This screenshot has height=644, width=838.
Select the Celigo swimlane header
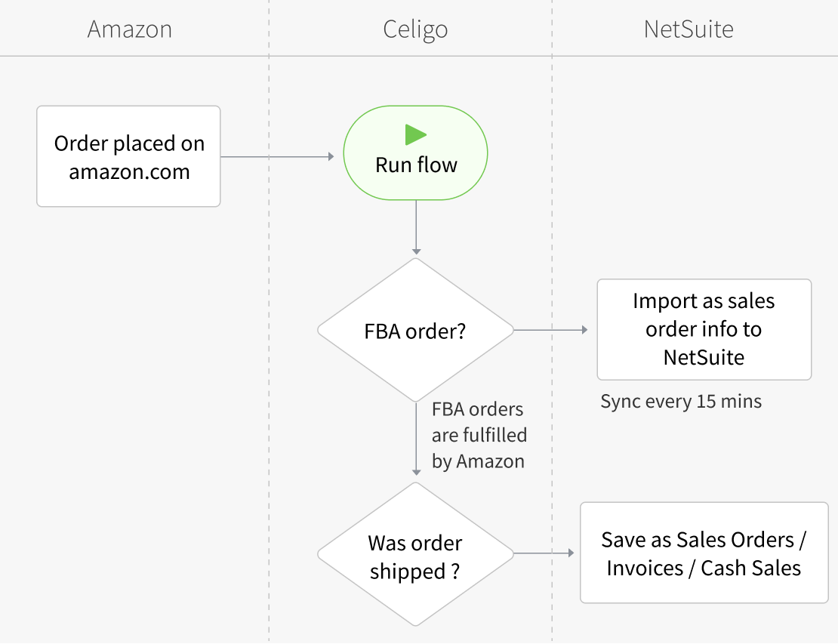[x=415, y=29]
